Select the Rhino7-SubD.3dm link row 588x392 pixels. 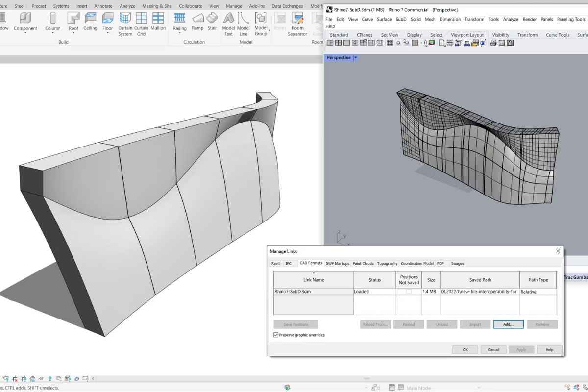[x=293, y=292]
